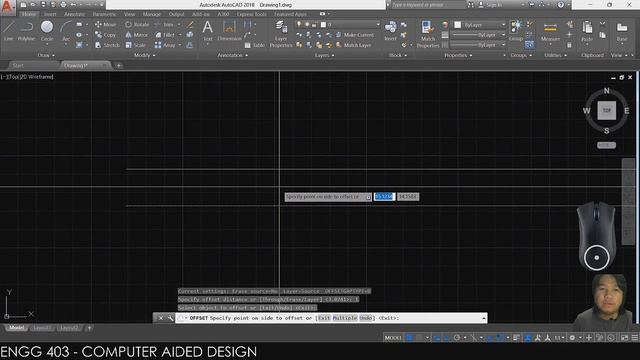The image size is (640, 360).
Task: Toggle clean screen in status bar
Action: tap(624, 338)
